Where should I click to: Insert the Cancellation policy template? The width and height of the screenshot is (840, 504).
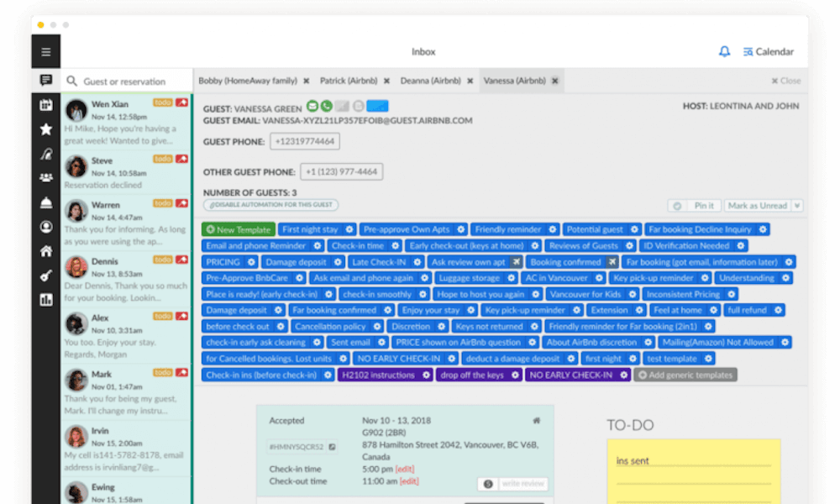(330, 326)
